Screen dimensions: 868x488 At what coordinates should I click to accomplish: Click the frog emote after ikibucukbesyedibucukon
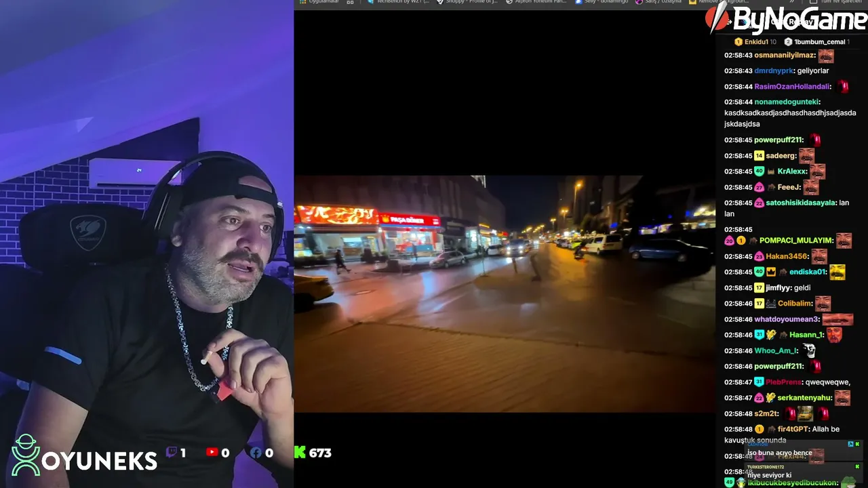(x=848, y=483)
